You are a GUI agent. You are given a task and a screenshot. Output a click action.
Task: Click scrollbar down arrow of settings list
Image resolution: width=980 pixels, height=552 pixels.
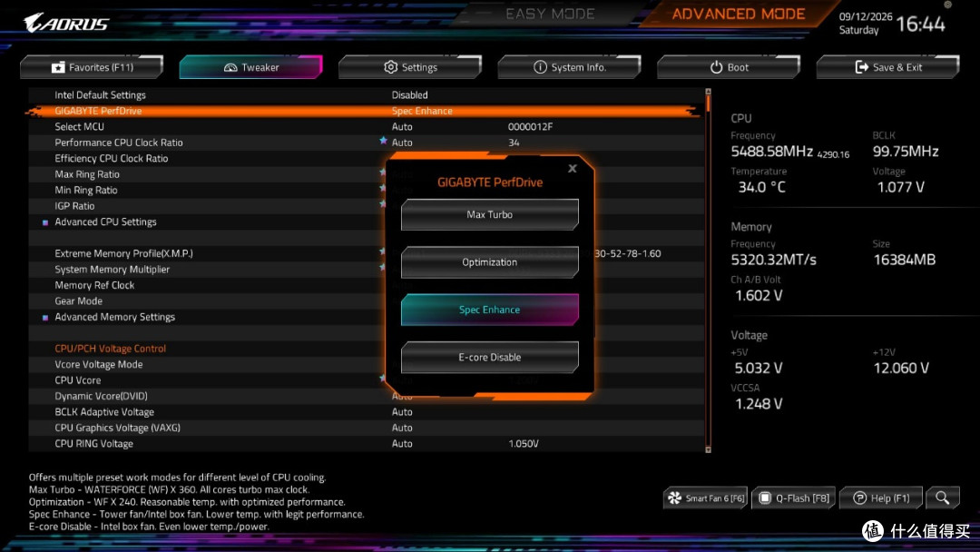click(708, 449)
